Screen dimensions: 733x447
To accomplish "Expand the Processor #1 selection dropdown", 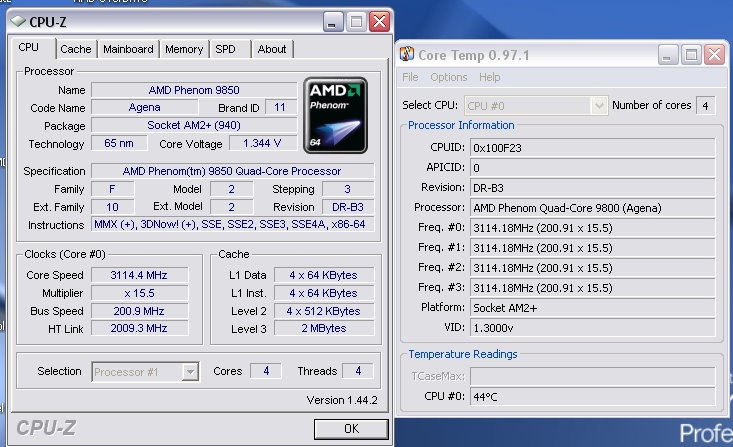I will pyautogui.click(x=190, y=372).
